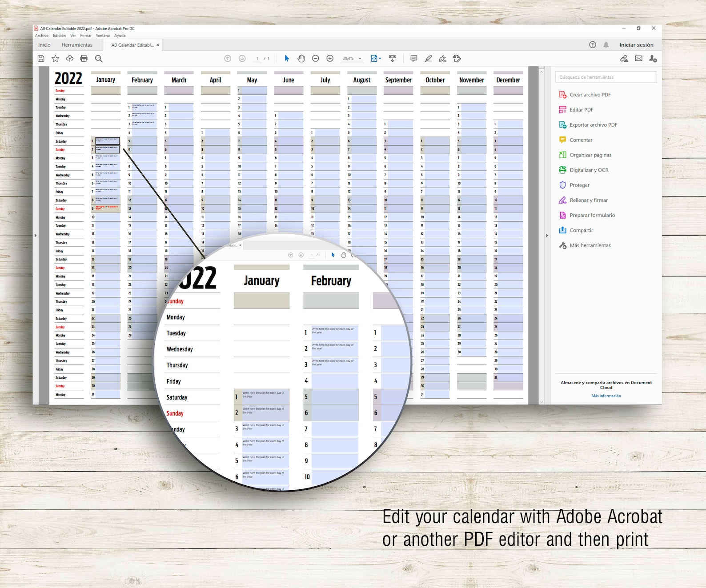The width and height of the screenshot is (706, 588).
Task: Click Iniciar sesión to sign in
Action: (636, 45)
